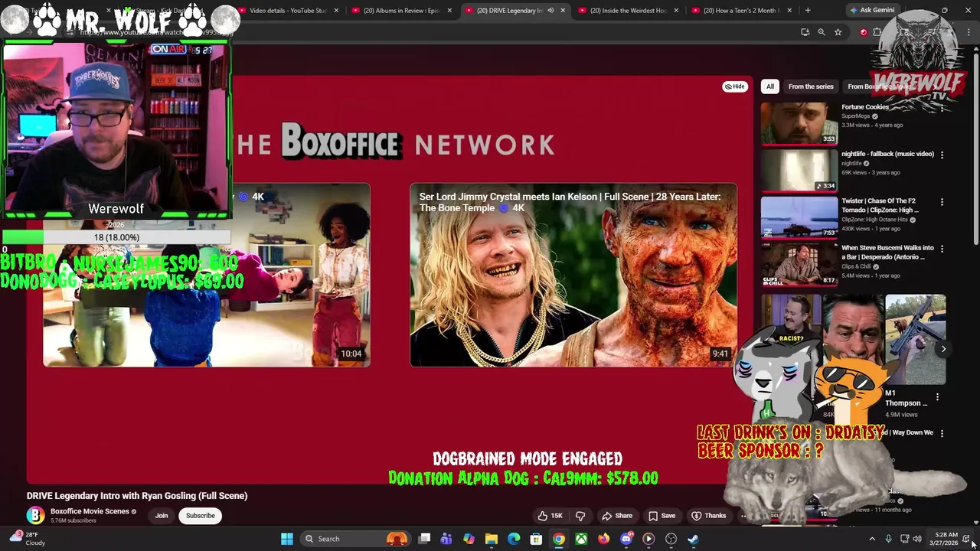Send a Thanks to the creator
The image size is (980, 551).
coord(709,516)
